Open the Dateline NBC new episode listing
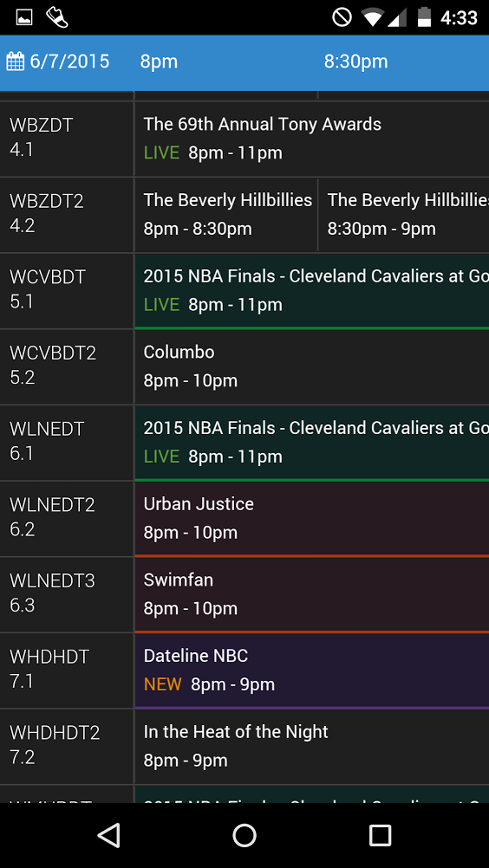The height and width of the screenshot is (868, 489). [312, 670]
